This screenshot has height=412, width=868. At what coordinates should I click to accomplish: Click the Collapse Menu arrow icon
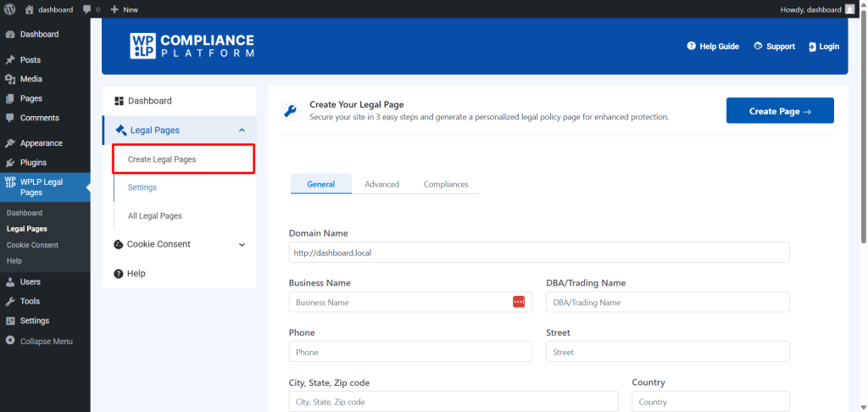click(x=10, y=341)
